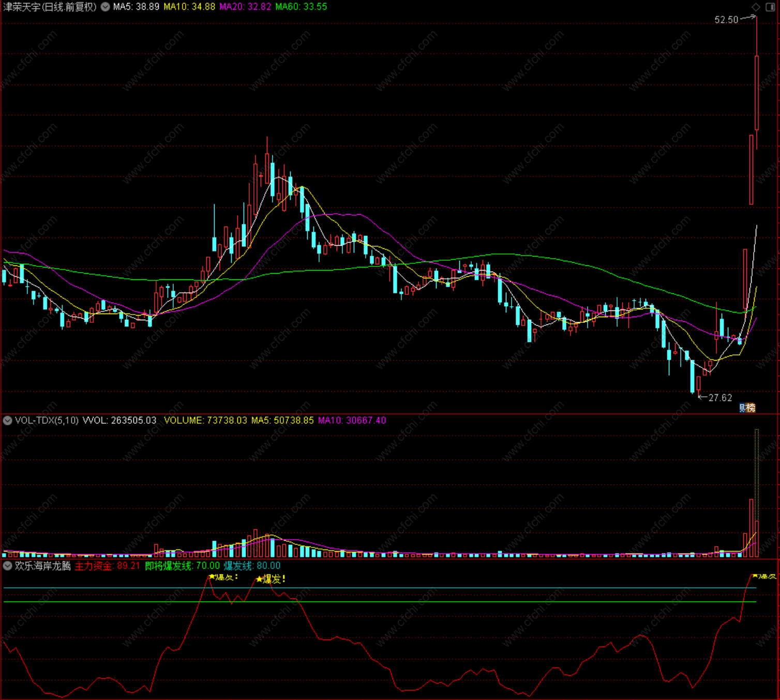Screen dimensions: 780x700
Task: Click the VOLUME: 73738.03 value
Action: (x=205, y=421)
